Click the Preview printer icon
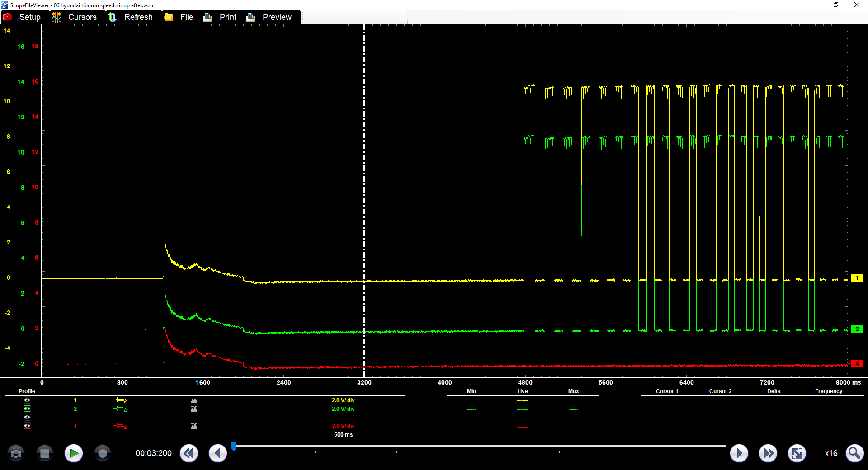This screenshot has width=868, height=470. (251, 17)
